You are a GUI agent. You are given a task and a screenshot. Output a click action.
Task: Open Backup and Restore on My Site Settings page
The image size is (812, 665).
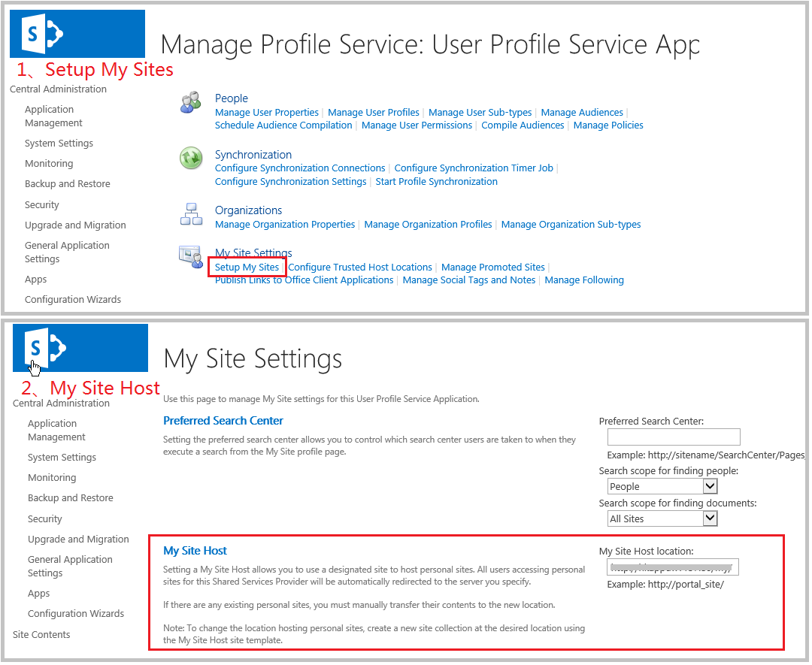coord(71,498)
